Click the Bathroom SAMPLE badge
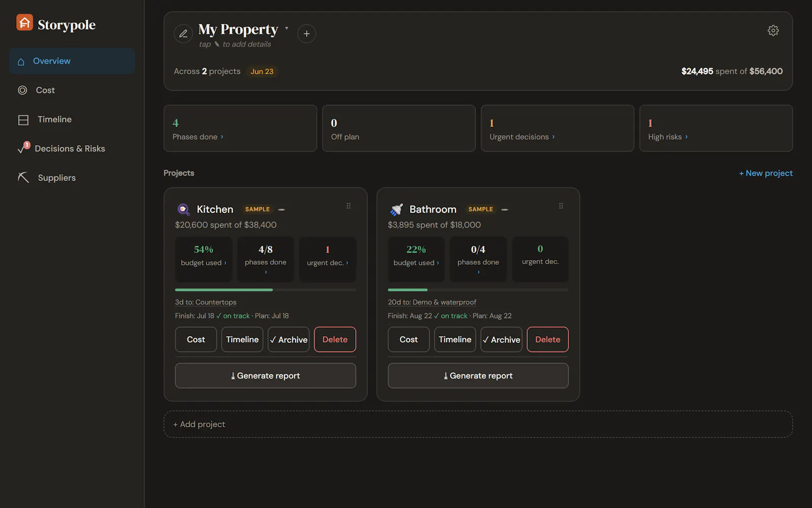812x508 pixels. tap(481, 209)
